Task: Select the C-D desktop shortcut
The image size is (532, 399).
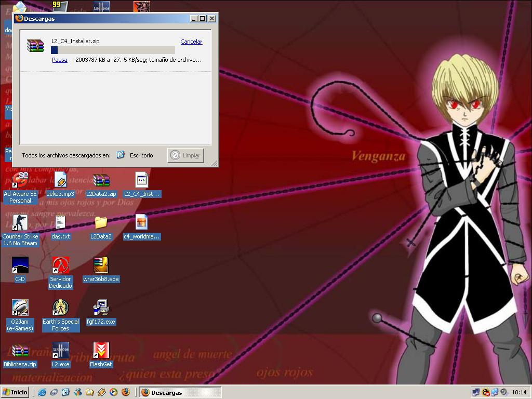Action: [20, 270]
